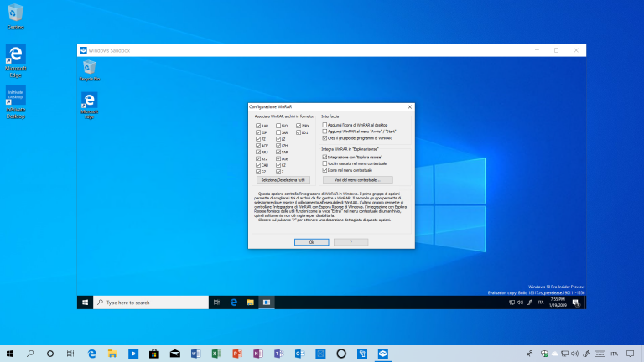Open Cestino recycle bin on host desktop
Viewport: 644px width, 362px height.
click(15, 17)
